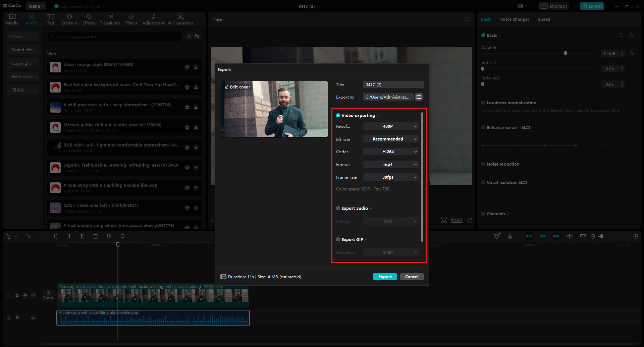The image size is (644, 347).
Task: Click the Shortcut button in title bar
Action: 554,6
